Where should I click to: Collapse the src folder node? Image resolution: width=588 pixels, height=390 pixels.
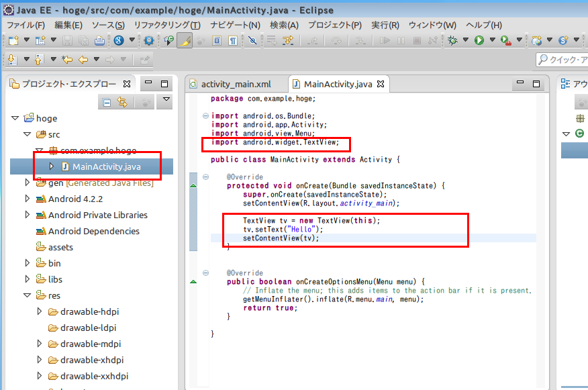pos(27,134)
